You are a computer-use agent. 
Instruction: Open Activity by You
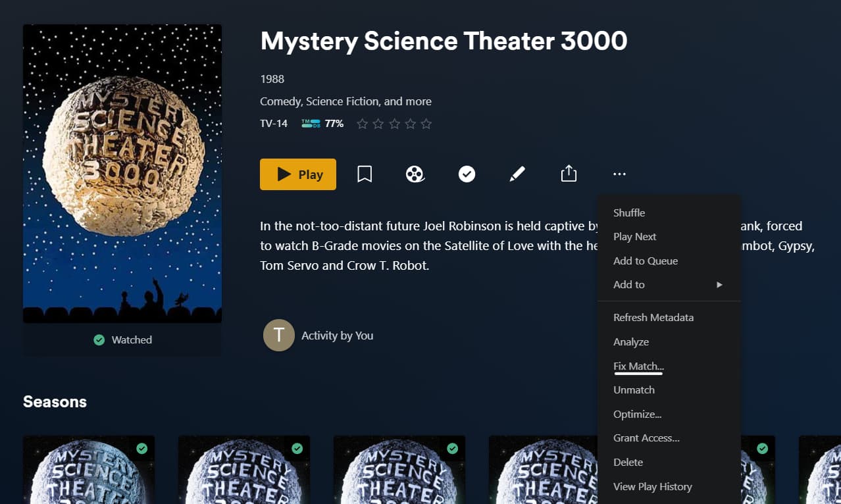coord(337,336)
